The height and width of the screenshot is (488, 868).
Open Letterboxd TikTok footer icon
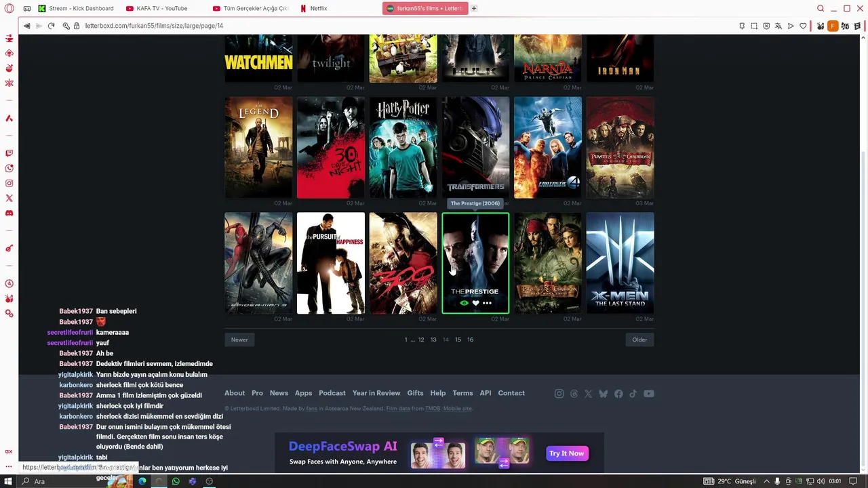point(633,394)
